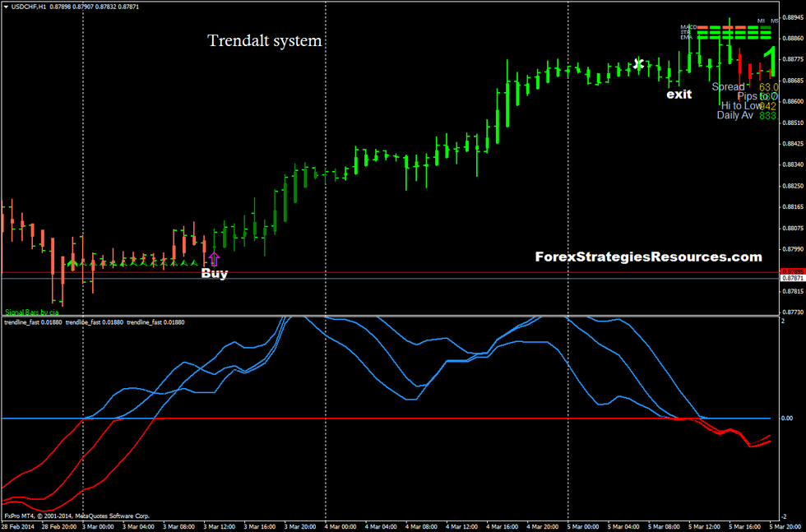Click the '5 Mar 08:00' time label

[x=665, y=527]
